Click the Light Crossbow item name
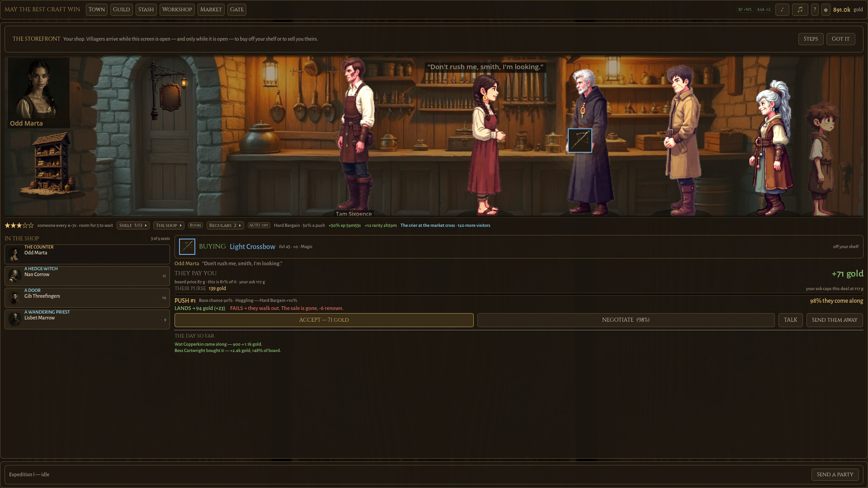Viewport: 868px width, 488px height. 252,247
